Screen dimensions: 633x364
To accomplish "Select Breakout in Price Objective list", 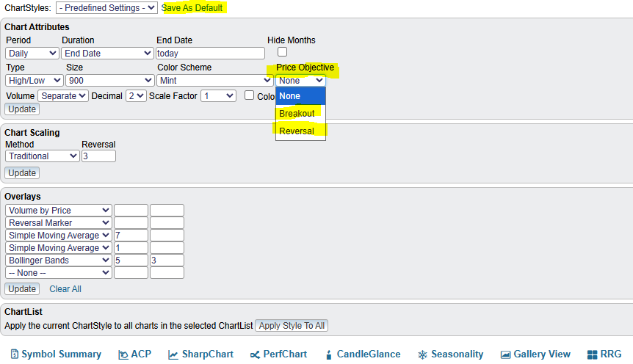I will 301,114.
